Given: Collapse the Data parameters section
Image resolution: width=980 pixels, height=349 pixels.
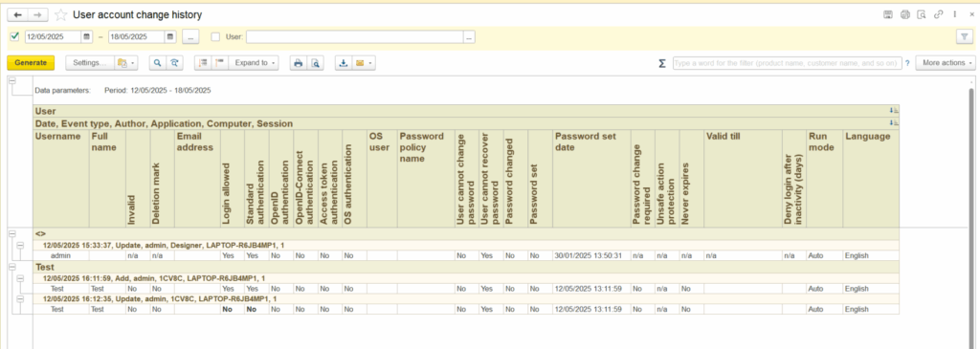Looking at the screenshot, I should [x=12, y=80].
